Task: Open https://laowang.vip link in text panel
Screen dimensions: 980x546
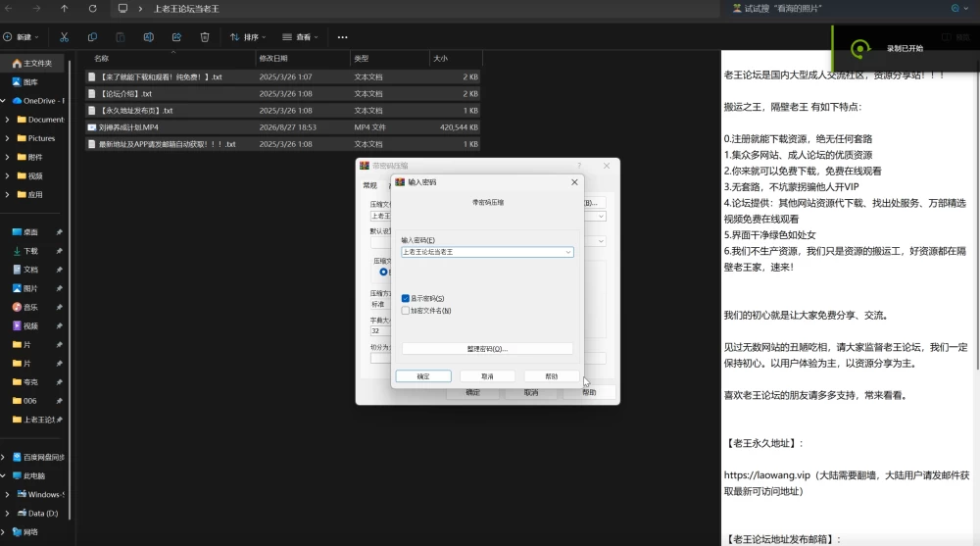Action: click(767, 475)
